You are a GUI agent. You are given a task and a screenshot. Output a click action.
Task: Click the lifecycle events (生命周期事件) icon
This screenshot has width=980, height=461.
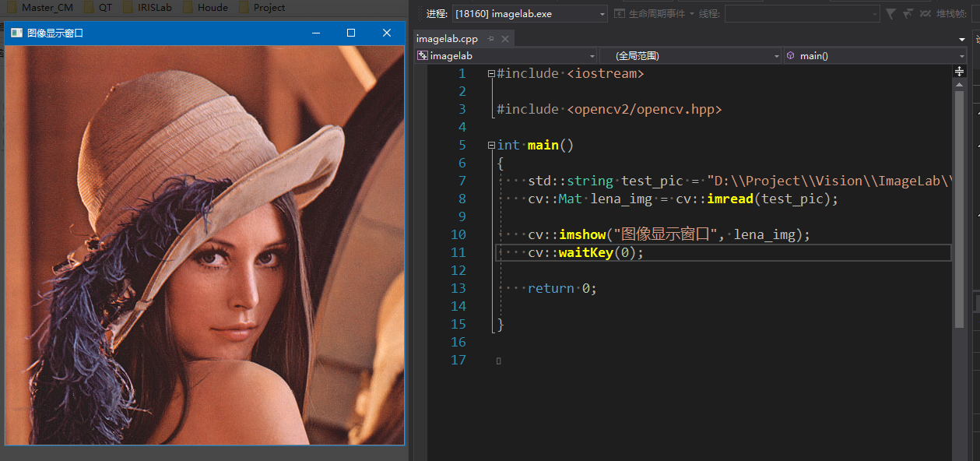click(x=619, y=13)
